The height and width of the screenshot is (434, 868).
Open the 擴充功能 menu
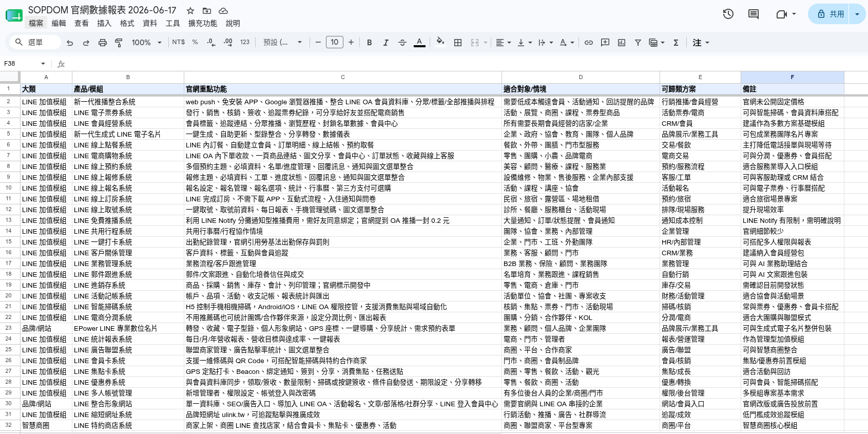point(203,23)
